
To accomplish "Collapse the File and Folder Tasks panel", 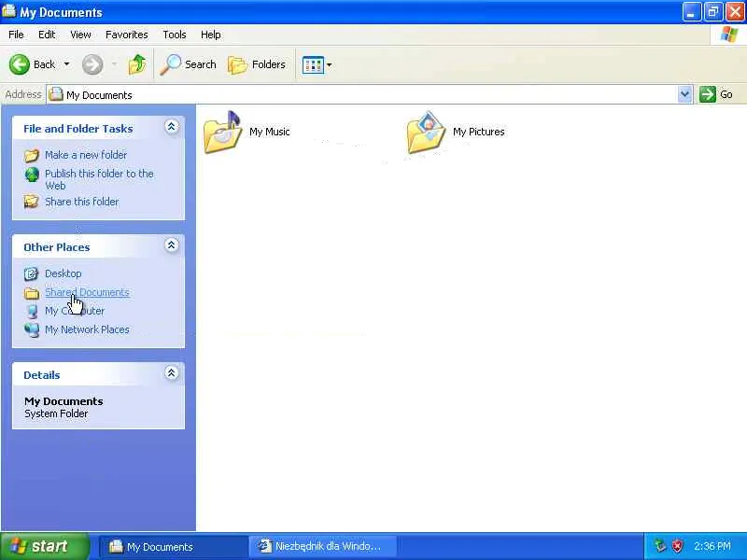I will point(172,127).
